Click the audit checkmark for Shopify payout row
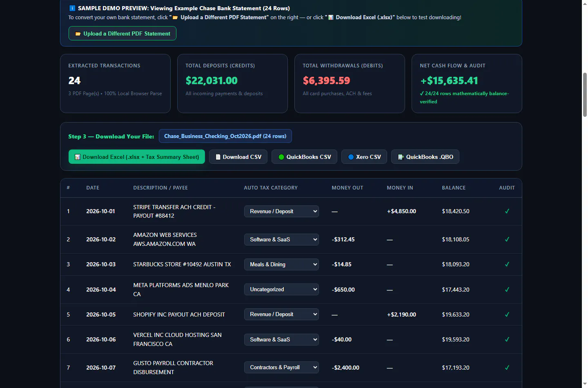Viewport: 588px width, 388px height. [507, 314]
